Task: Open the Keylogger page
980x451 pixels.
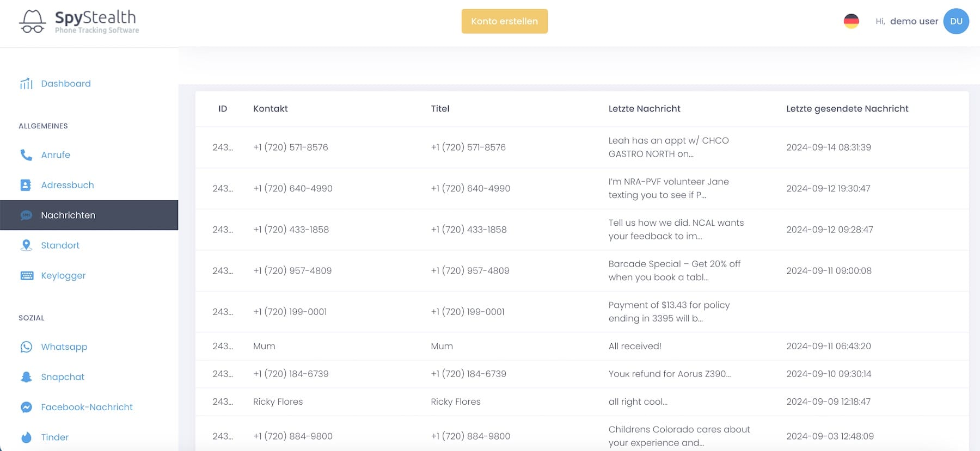Action: [63, 275]
